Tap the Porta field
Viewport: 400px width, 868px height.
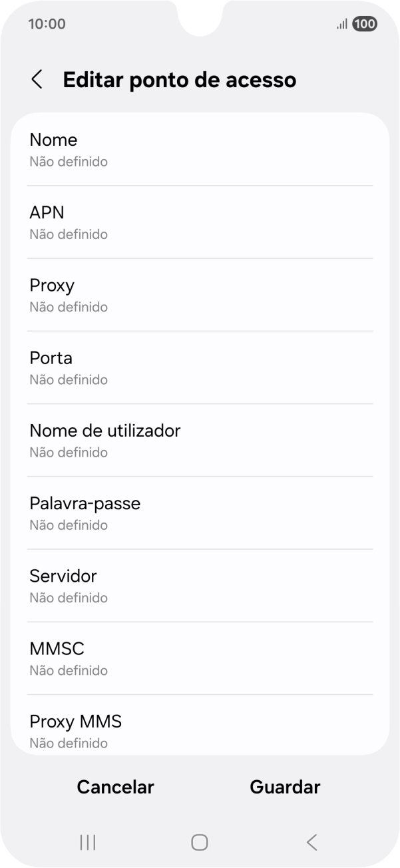[200, 367]
